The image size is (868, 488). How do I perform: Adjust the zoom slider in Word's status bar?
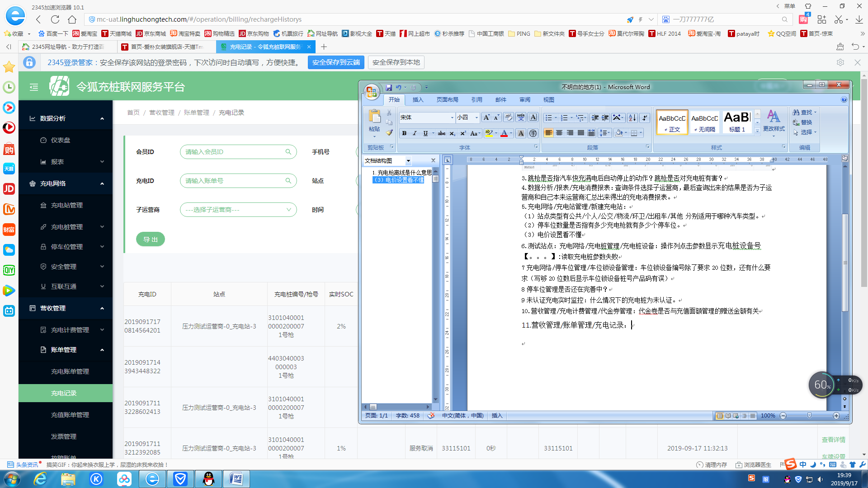coord(809,416)
